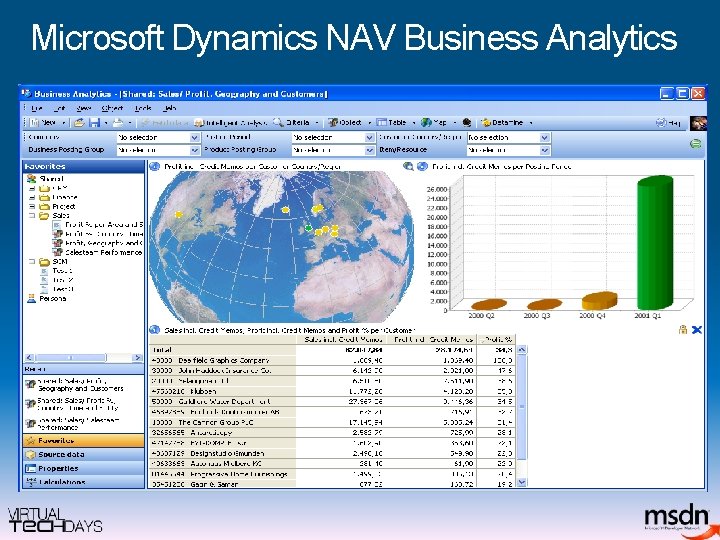This screenshot has height=540, width=720.
Task: Click the green marker on the map
Action: coord(309,228)
